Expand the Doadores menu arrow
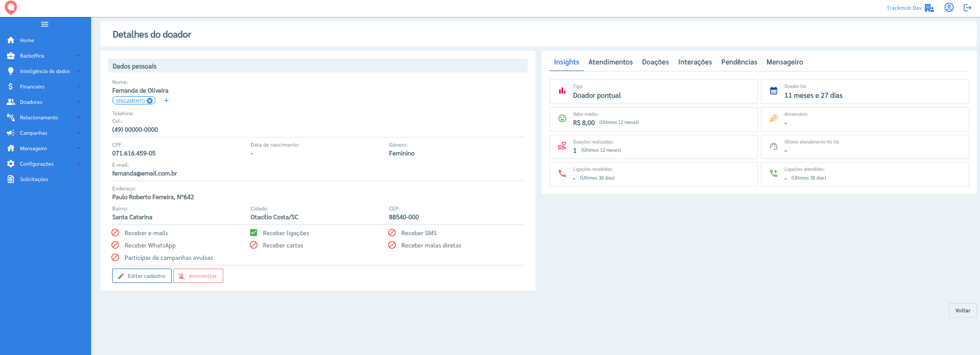 (79, 102)
